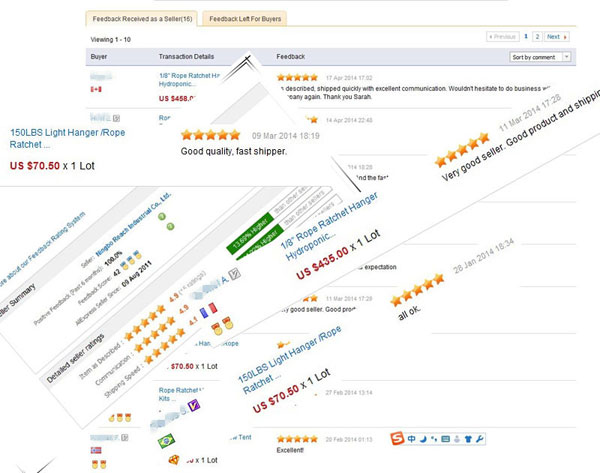
Task: Click the 'all ok.' feedback comment
Action: pos(409,313)
